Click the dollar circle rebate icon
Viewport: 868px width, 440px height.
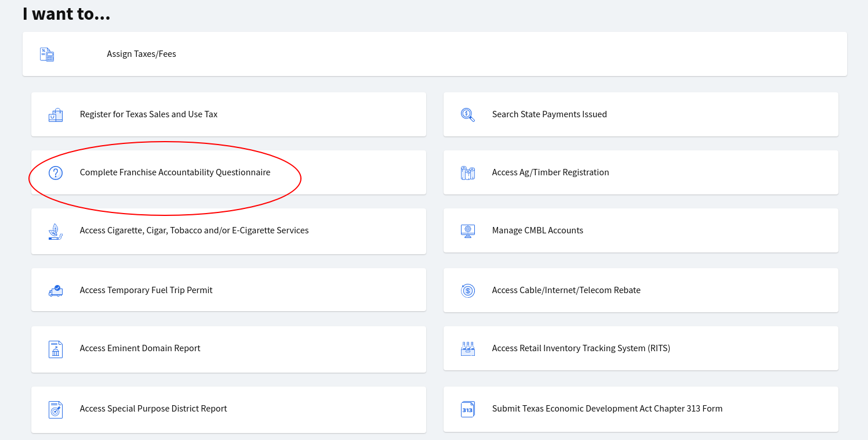[x=467, y=290]
